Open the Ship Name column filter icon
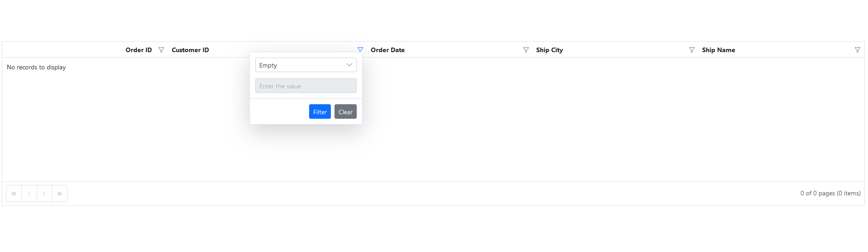This screenshot has height=252, width=868. pyautogui.click(x=858, y=50)
